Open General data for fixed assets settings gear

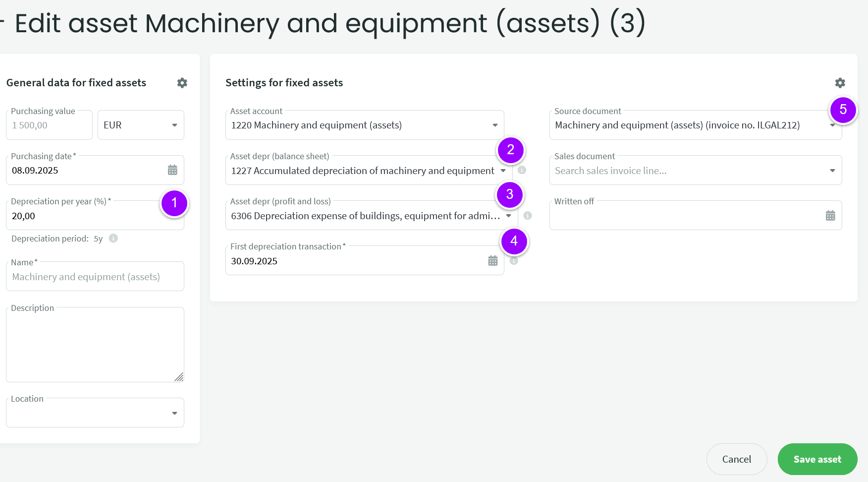pyautogui.click(x=182, y=83)
